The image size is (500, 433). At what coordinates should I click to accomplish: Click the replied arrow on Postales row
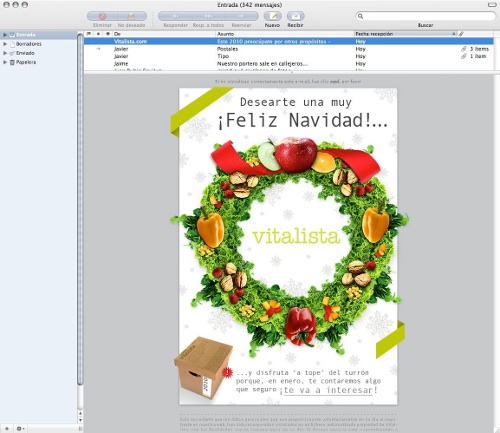click(x=98, y=49)
